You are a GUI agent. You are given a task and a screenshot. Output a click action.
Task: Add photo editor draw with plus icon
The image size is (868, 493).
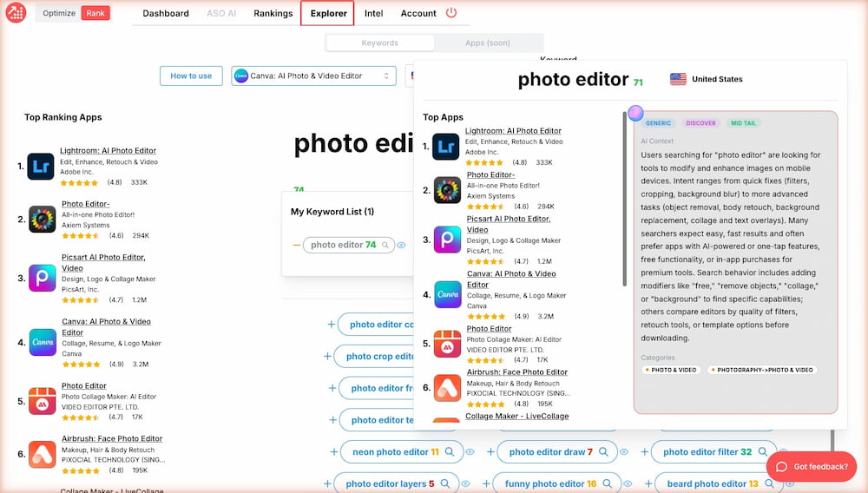(x=490, y=452)
